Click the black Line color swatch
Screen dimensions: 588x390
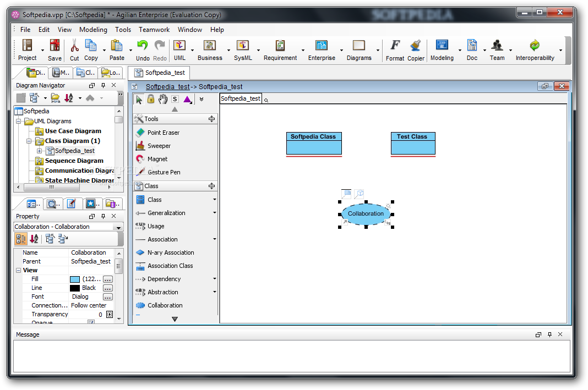[x=75, y=288]
